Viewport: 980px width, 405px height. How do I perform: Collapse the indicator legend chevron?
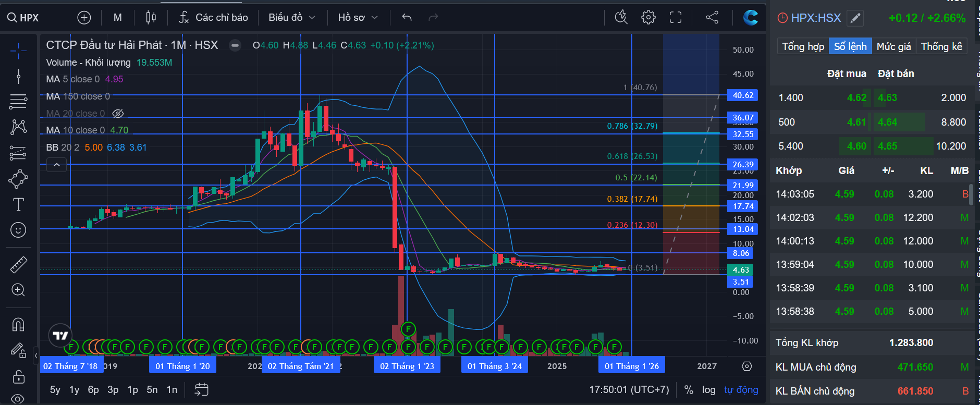tap(57, 165)
